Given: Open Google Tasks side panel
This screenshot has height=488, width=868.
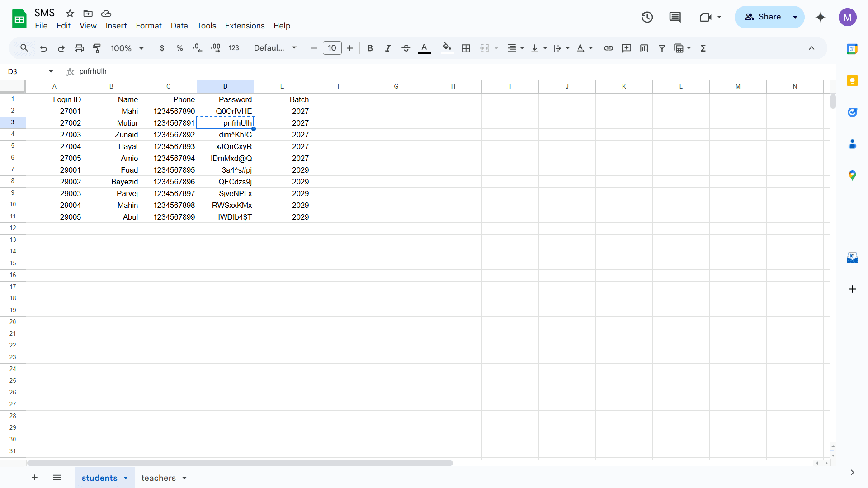Looking at the screenshot, I should (x=852, y=112).
